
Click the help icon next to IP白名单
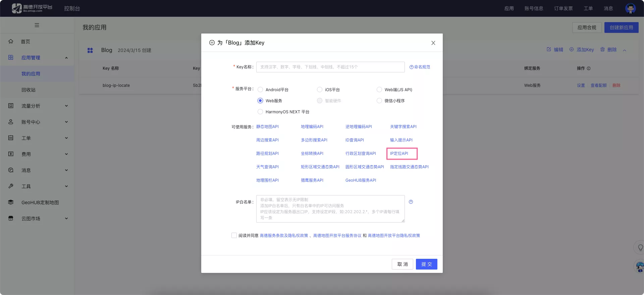pos(411,202)
